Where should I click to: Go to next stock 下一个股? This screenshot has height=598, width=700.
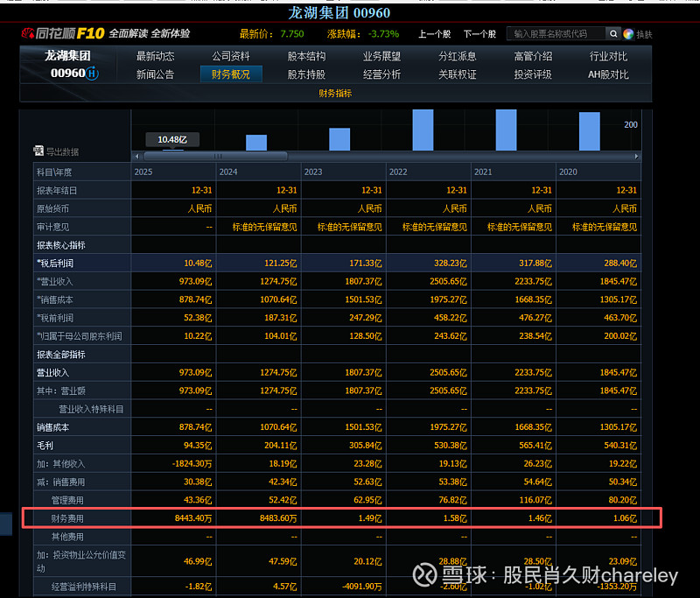pos(479,34)
